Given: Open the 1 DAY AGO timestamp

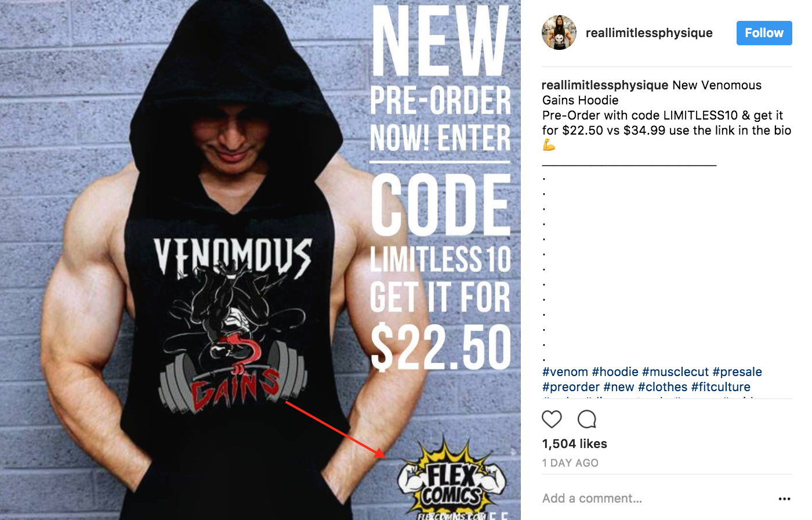Looking at the screenshot, I should pyautogui.click(x=570, y=463).
